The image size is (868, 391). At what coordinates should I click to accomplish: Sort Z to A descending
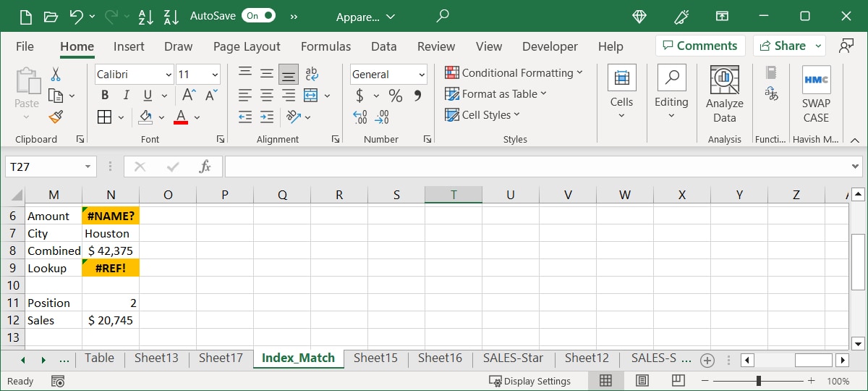[x=171, y=16]
